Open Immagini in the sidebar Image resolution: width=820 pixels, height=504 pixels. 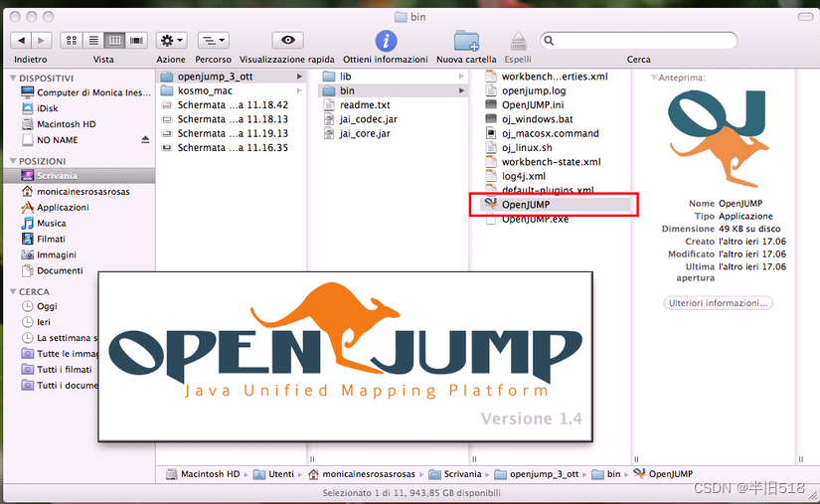(x=49, y=254)
